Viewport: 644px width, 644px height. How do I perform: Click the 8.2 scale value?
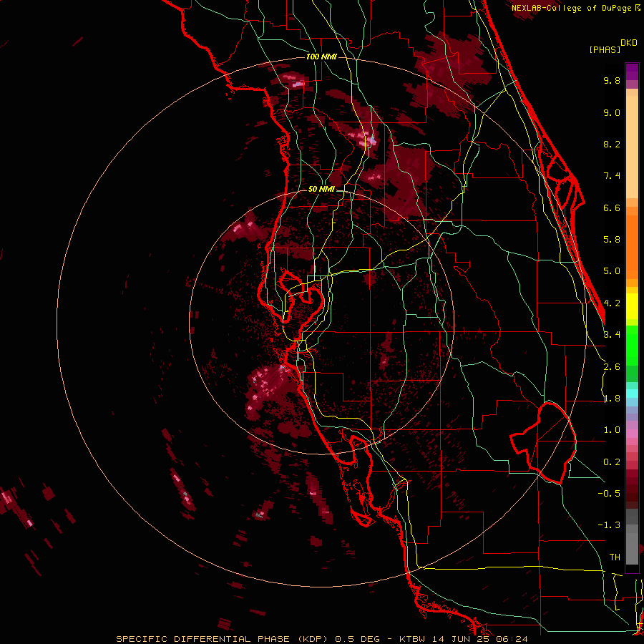click(612, 144)
